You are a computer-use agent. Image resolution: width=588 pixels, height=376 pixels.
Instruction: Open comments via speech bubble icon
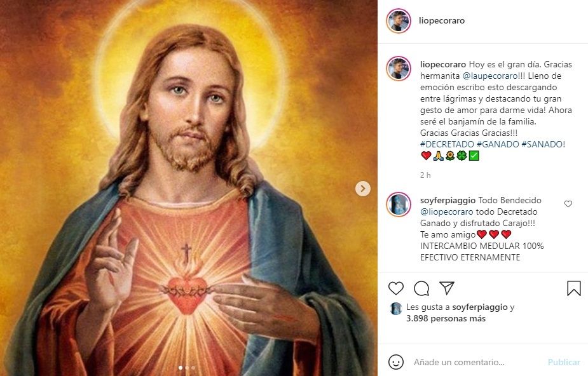(421, 288)
